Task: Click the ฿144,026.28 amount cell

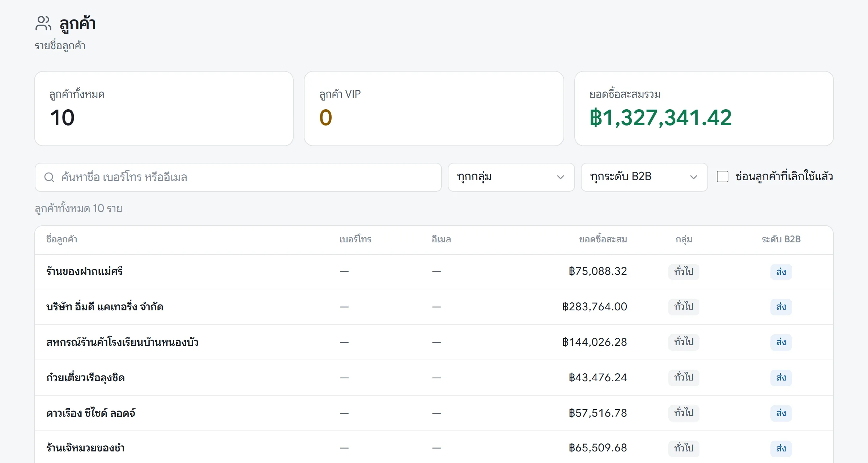Action: point(595,342)
